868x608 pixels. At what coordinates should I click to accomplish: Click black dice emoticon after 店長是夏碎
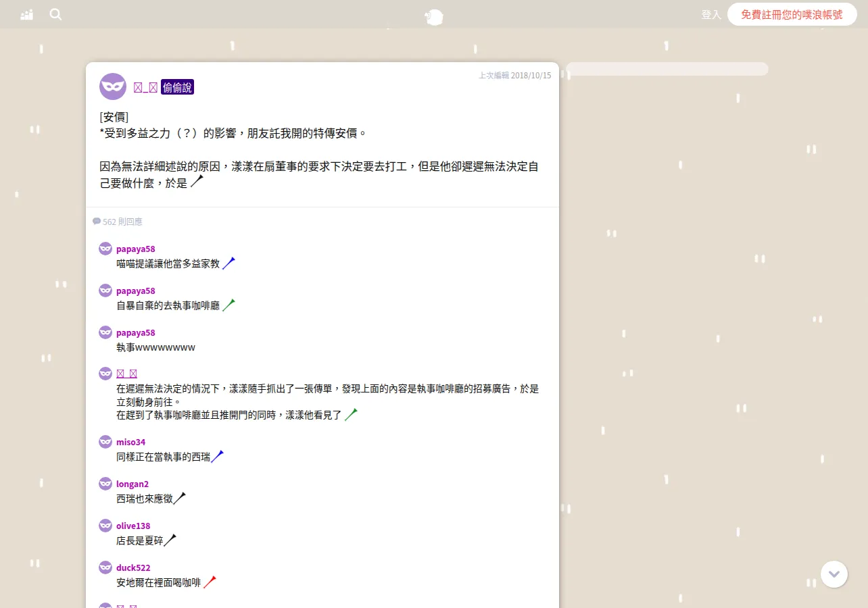click(170, 540)
